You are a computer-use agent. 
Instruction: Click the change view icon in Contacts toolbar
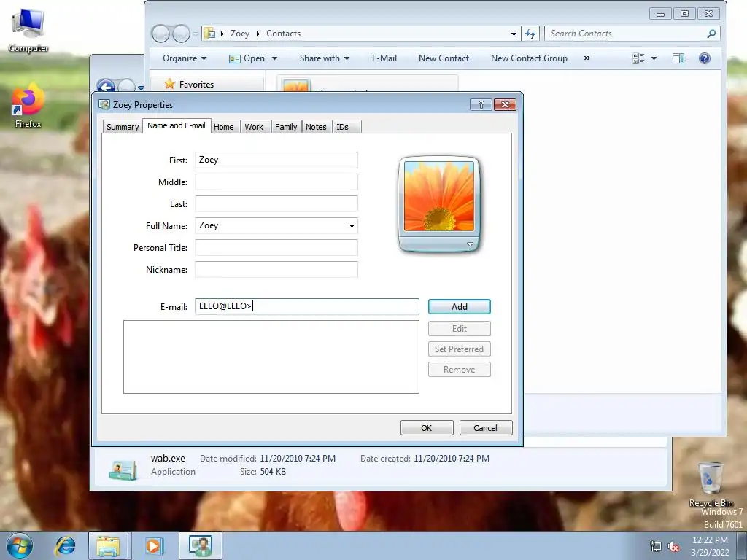638,58
